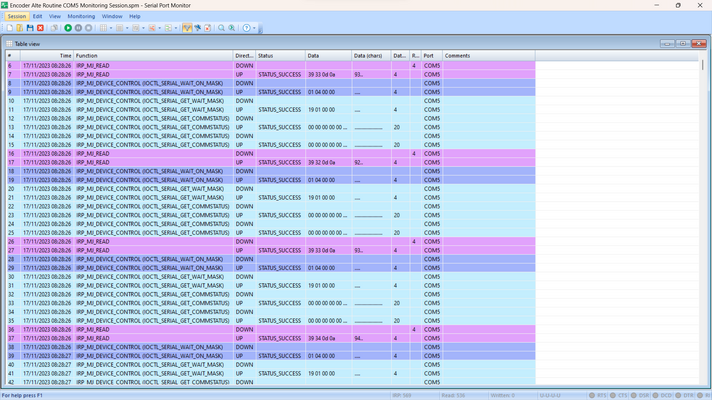The width and height of the screenshot is (712, 400).
Task: Click the table view grid toolbar icon
Action: pyautogui.click(x=104, y=28)
